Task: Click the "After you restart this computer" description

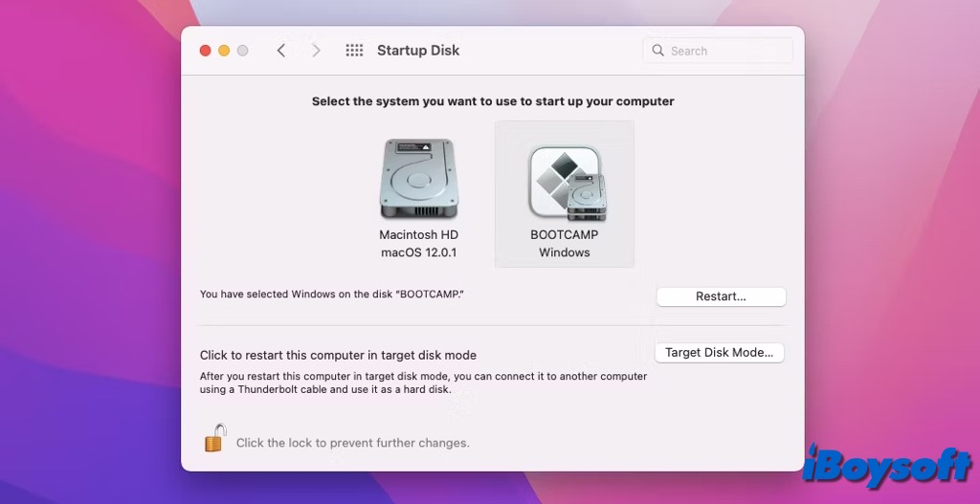Action: coord(423,383)
